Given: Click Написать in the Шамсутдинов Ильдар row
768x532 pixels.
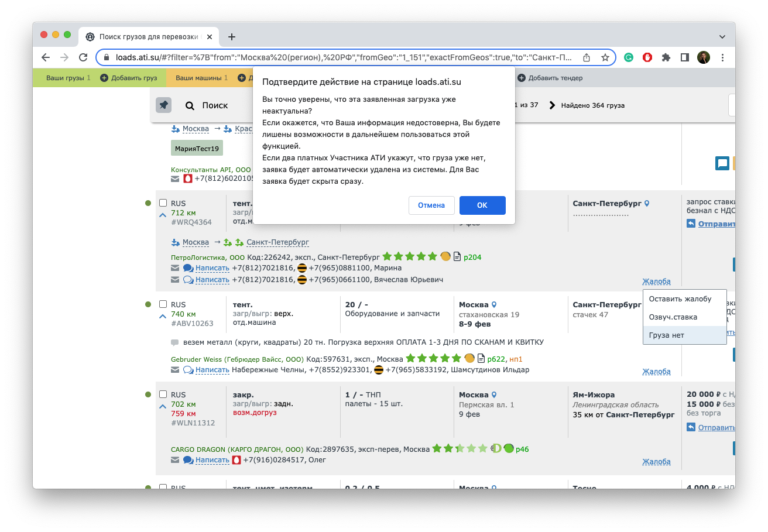Looking at the screenshot, I should tap(212, 370).
